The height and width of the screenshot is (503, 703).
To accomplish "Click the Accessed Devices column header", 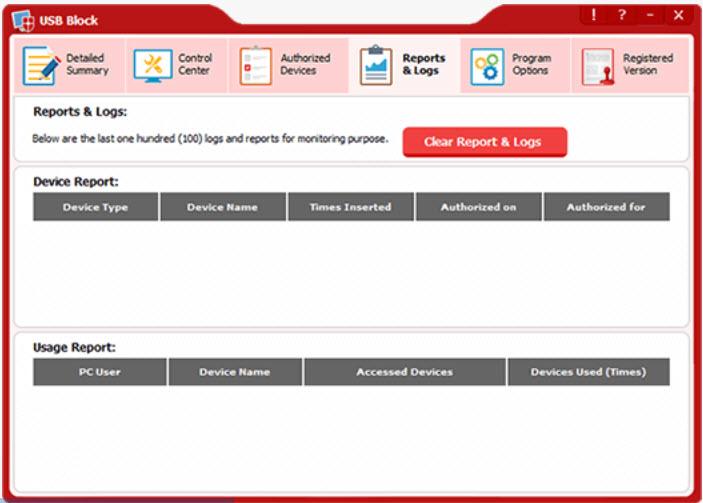I will coord(405,372).
